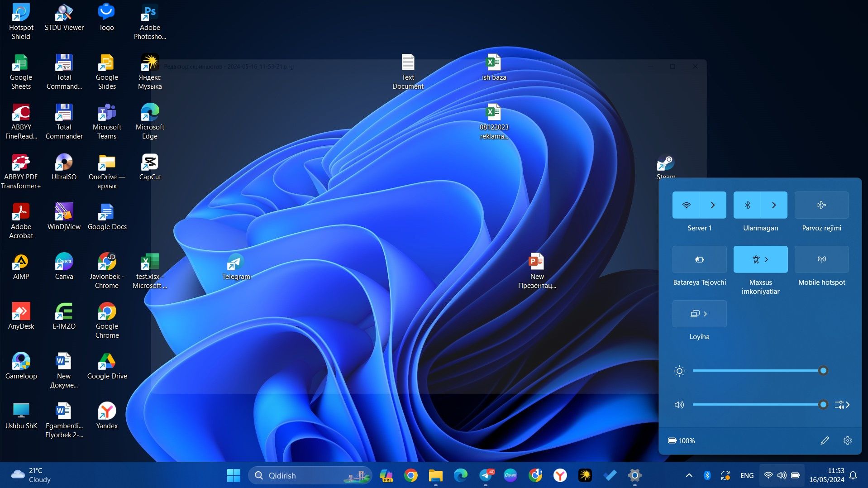This screenshot has width=868, height=488.
Task: Open Hotspot Shield desktop shortcut
Action: 21,22
